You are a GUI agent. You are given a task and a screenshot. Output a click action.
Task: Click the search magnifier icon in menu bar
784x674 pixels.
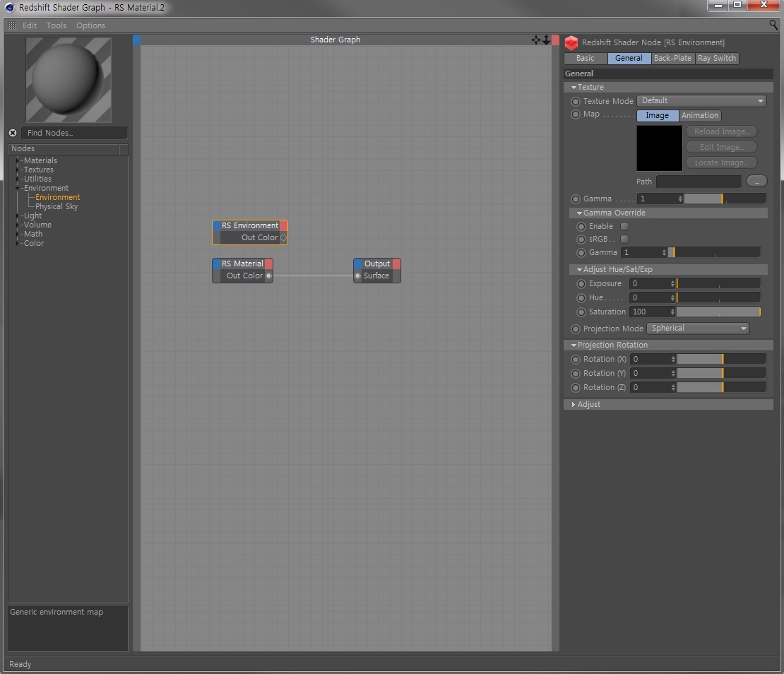[773, 25]
